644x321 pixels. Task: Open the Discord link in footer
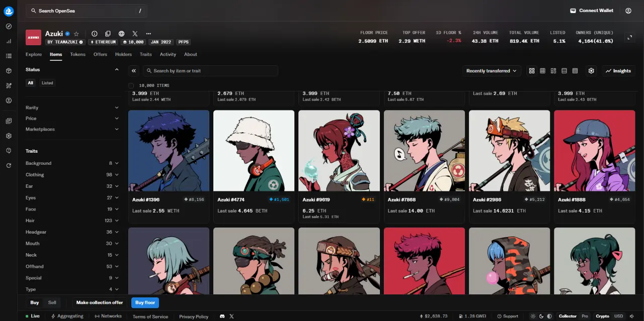pyautogui.click(x=222, y=316)
